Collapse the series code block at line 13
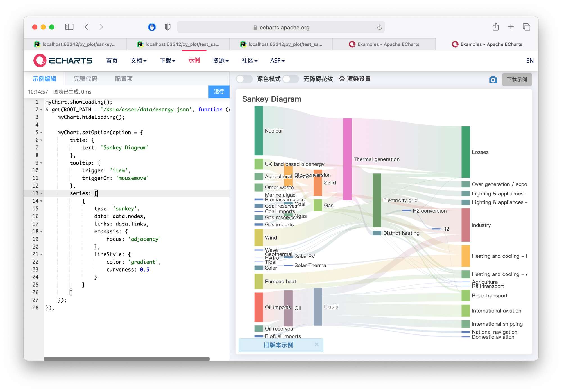Image resolution: width=562 pixels, height=392 pixels. coord(41,193)
